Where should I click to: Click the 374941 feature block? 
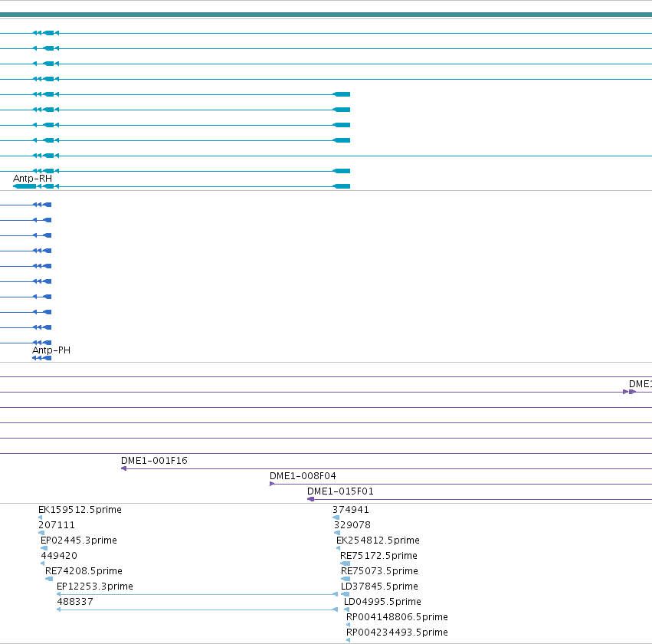pos(336,517)
